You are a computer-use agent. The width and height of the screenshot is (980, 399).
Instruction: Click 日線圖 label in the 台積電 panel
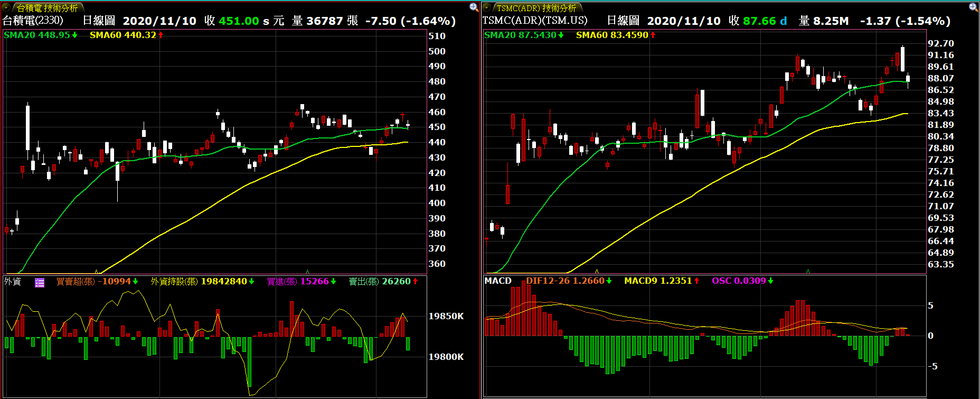tap(99, 21)
